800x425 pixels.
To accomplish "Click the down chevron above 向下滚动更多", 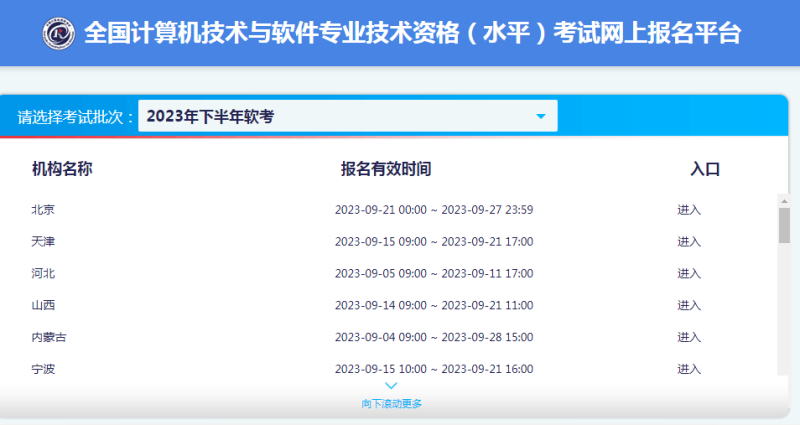I will point(391,386).
